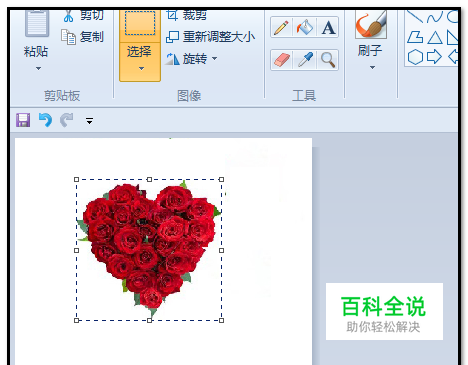Click the right-middle selection handle
Image resolution: width=468 pixels, height=365 pixels.
click(222, 250)
